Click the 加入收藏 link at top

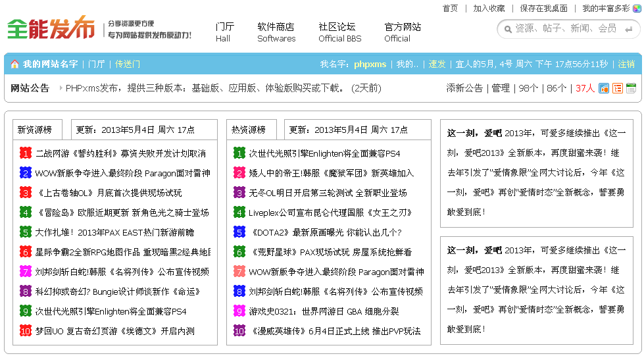(x=489, y=9)
